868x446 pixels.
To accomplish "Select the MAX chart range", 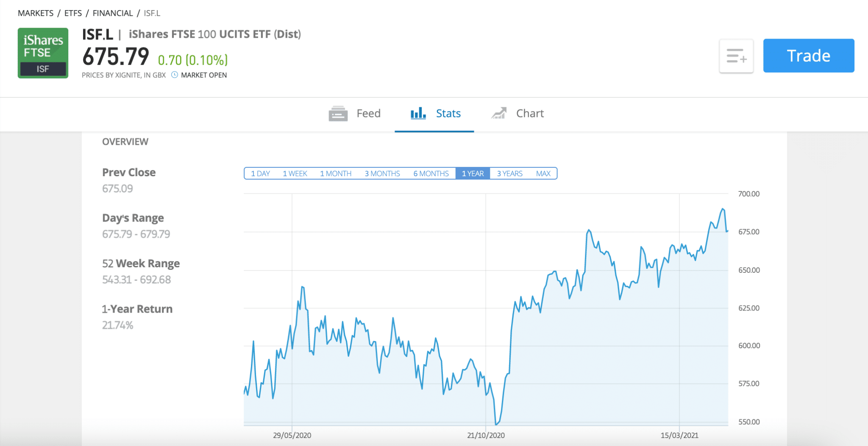I will point(543,174).
